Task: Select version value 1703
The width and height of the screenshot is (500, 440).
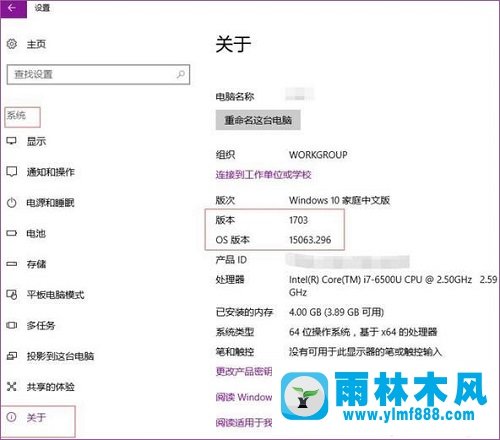Action: coord(298,220)
